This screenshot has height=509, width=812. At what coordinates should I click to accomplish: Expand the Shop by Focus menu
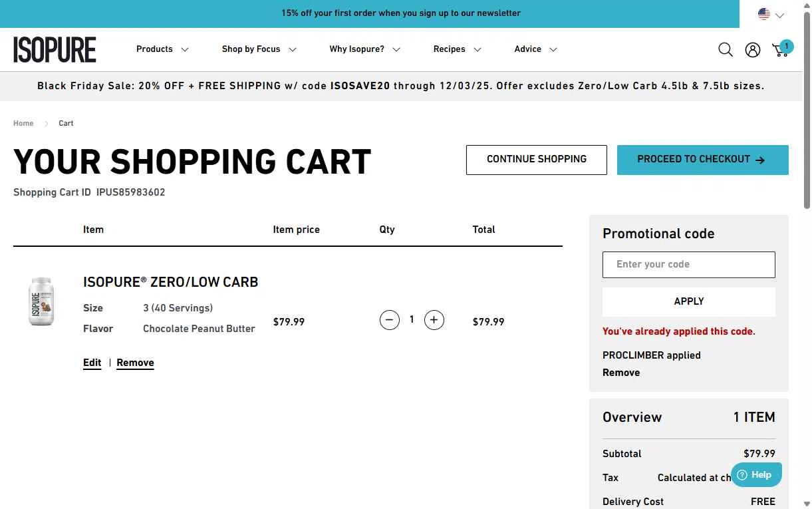click(x=259, y=49)
